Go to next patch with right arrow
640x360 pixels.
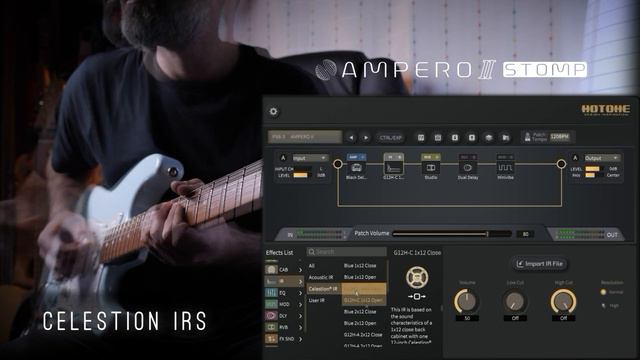click(x=366, y=138)
